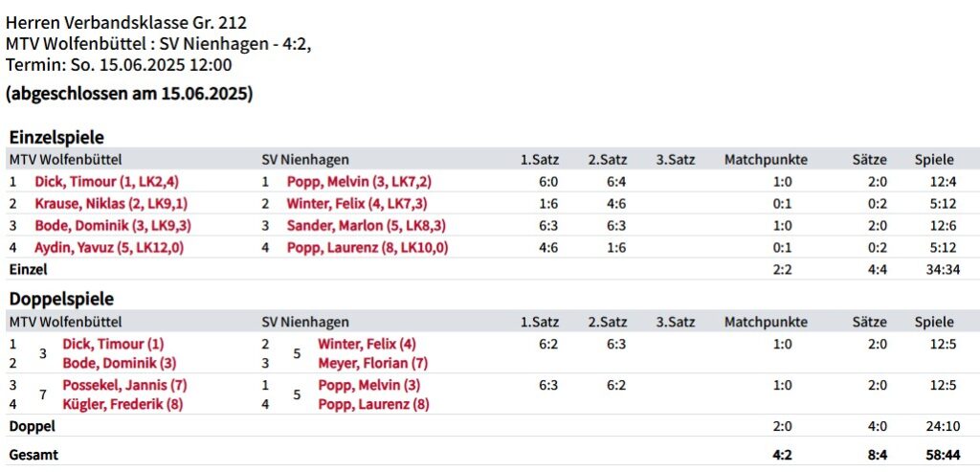980x472 pixels.
Task: Open Dominik Bode's singles entry link
Action: pos(112,225)
